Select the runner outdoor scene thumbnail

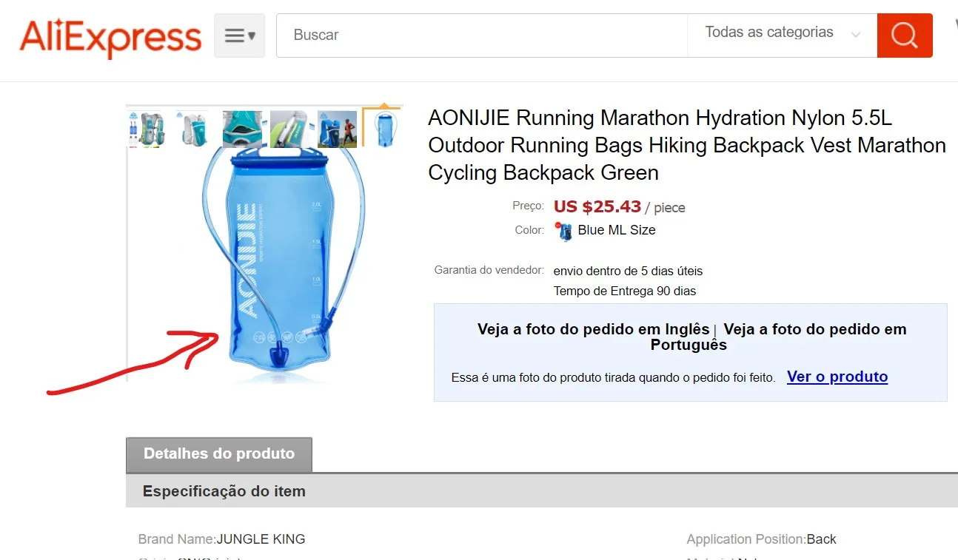point(337,129)
